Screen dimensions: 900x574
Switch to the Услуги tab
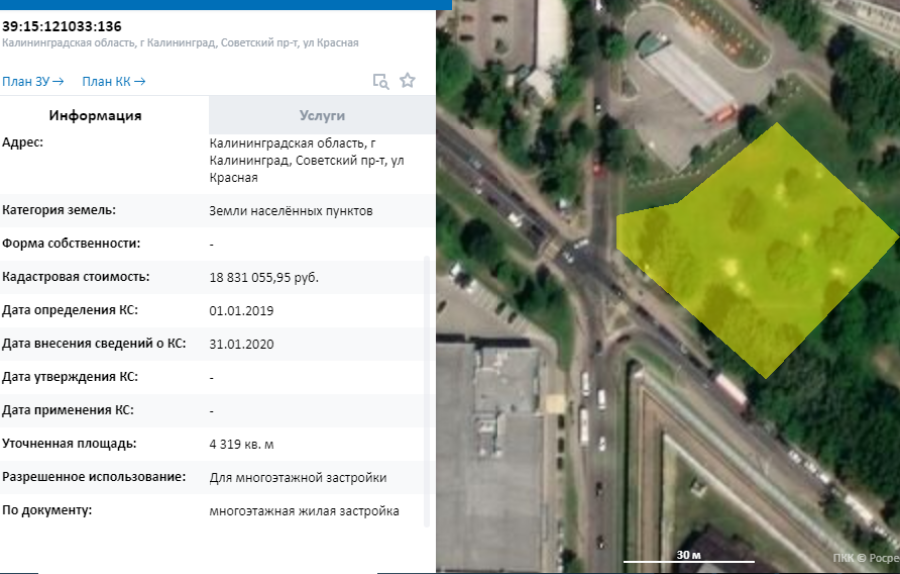pyautogui.click(x=322, y=115)
